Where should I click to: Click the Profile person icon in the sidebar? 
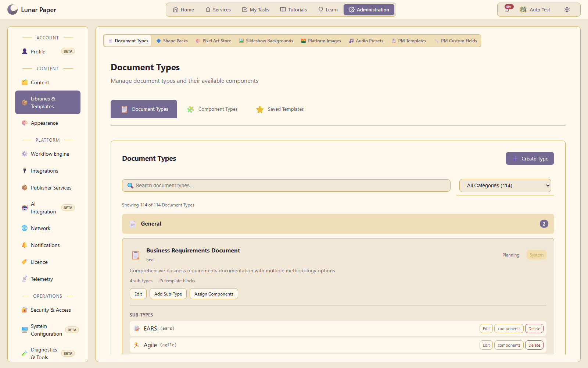(x=25, y=52)
